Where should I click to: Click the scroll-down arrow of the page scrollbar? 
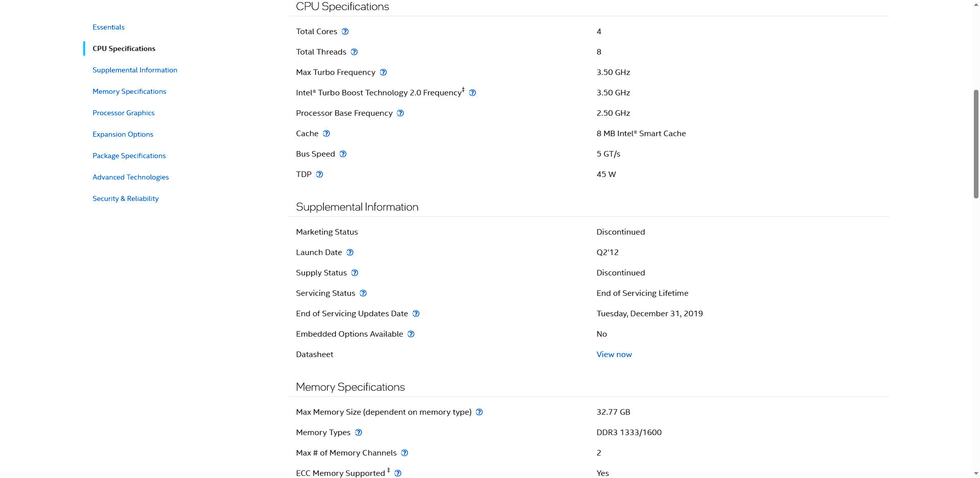tap(976, 473)
